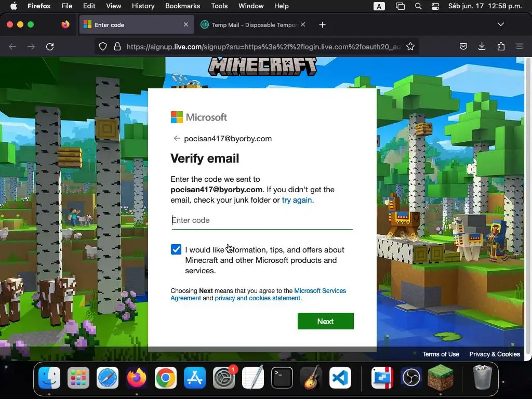The width and height of the screenshot is (532, 399).
Task: Open GarageBand from the dock
Action: pos(311,377)
